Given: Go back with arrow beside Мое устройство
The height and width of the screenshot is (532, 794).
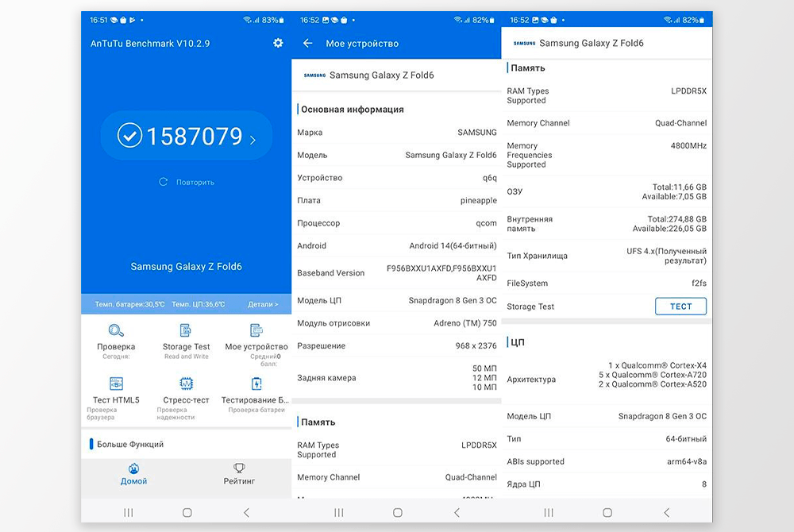Looking at the screenshot, I should point(307,44).
